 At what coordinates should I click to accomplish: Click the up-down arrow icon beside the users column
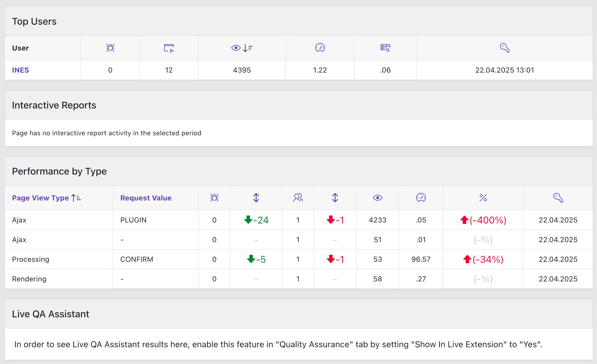click(x=335, y=198)
